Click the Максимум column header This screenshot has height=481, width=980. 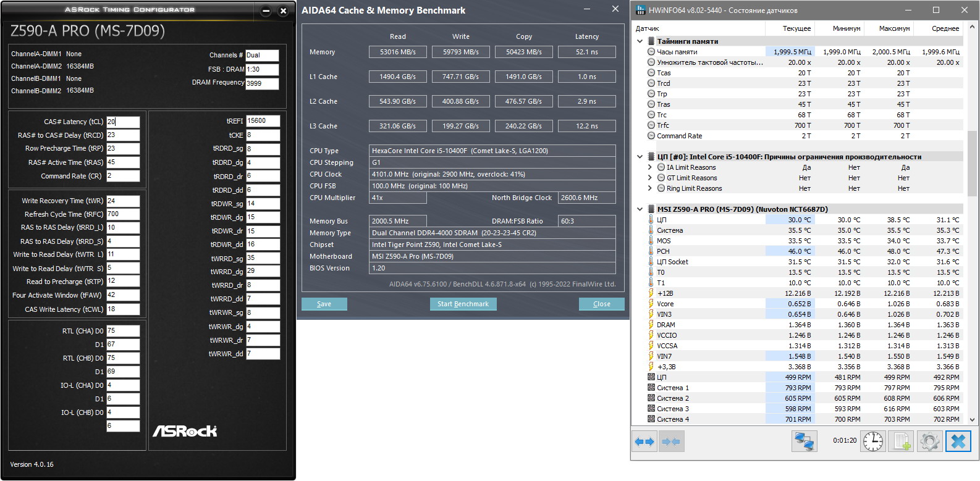pyautogui.click(x=889, y=28)
